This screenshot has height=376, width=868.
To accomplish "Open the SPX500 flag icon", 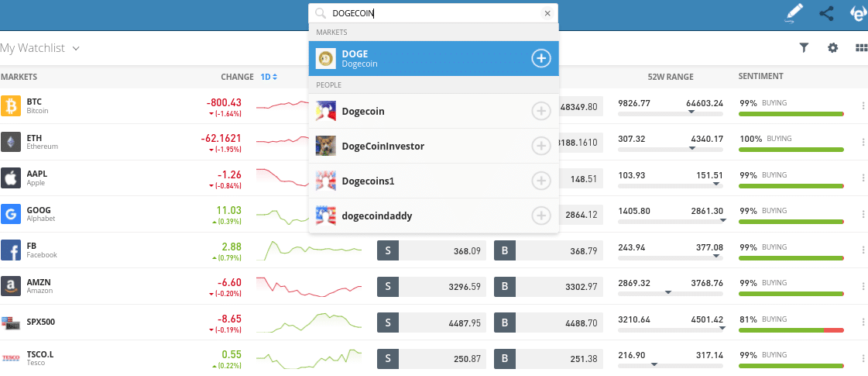I will pyautogui.click(x=11, y=323).
